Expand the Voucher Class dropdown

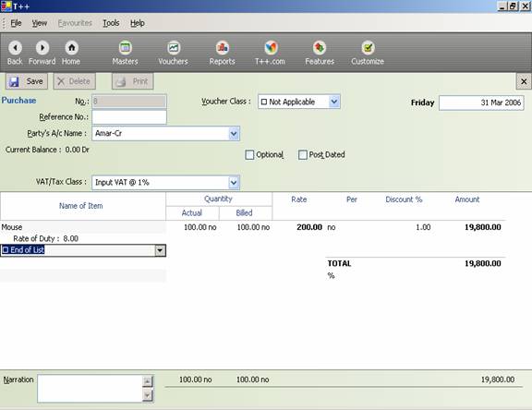[334, 102]
